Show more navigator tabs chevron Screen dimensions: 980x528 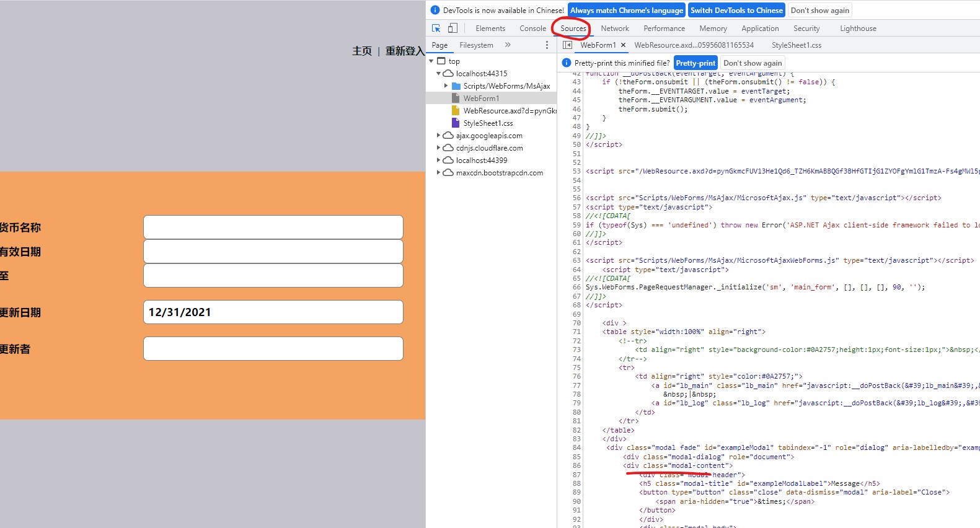click(x=508, y=45)
